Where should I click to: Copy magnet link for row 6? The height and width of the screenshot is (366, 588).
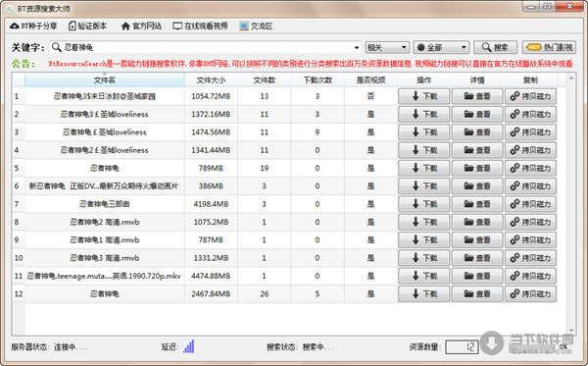(x=530, y=185)
